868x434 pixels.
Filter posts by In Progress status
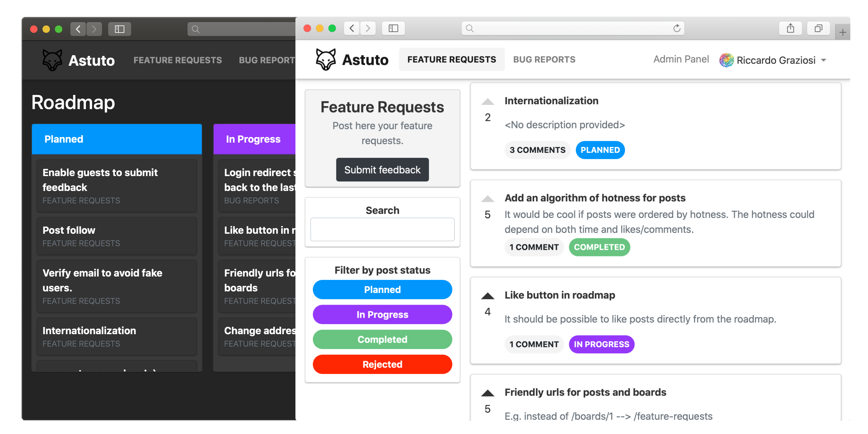pyautogui.click(x=382, y=314)
